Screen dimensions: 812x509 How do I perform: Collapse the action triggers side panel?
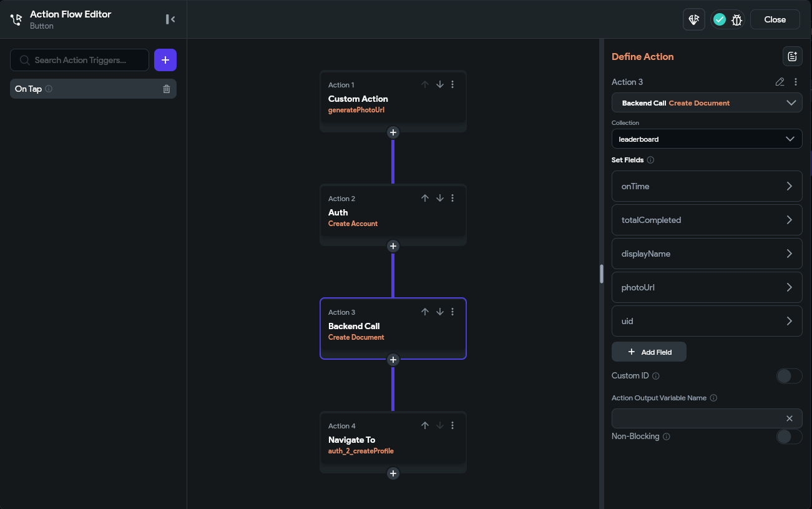[x=170, y=19]
